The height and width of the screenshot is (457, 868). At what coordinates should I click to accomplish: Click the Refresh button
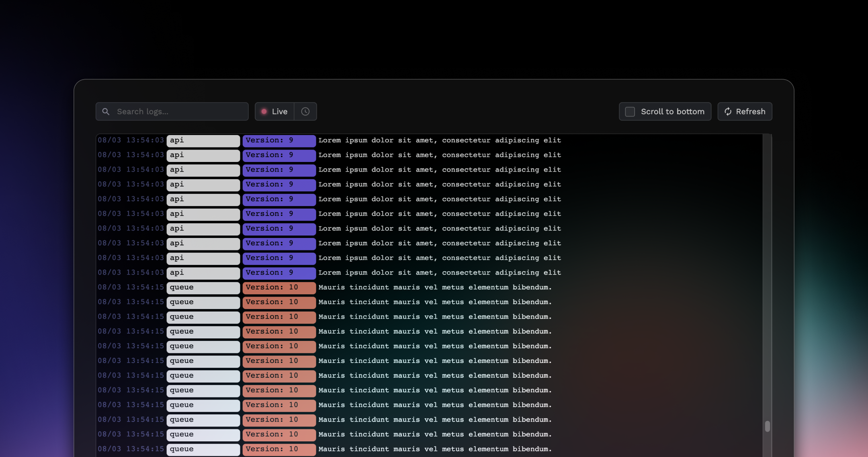[745, 111]
